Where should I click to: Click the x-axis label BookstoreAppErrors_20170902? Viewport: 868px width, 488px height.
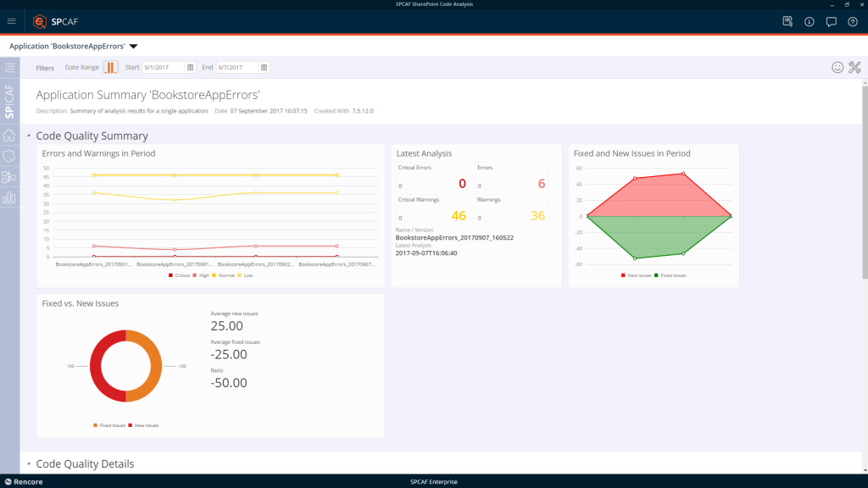[x=256, y=264]
